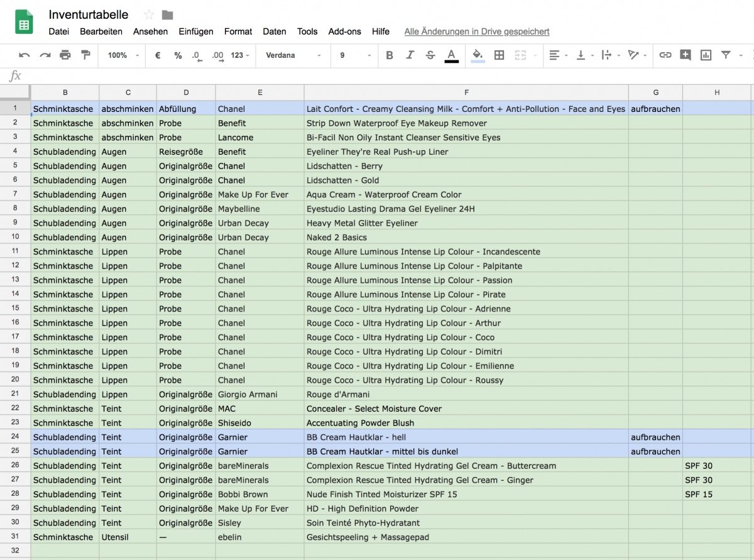Screen dimensions: 754x560
Task: Open the Add-ons menu
Action: [x=345, y=31]
